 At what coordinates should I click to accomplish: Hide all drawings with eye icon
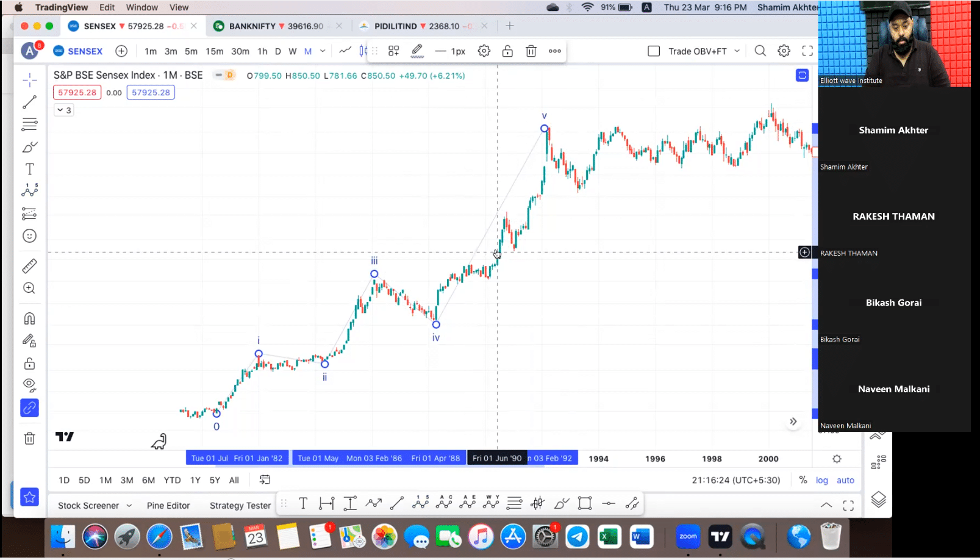coord(29,386)
